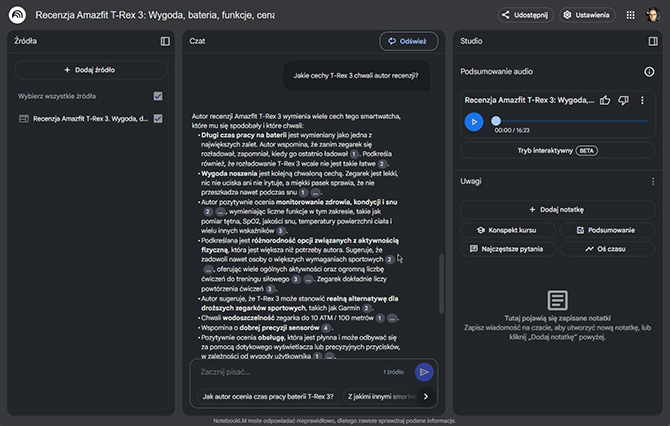Click Dodaj notatkę button
Screen dimensions: 670x426
557,209
